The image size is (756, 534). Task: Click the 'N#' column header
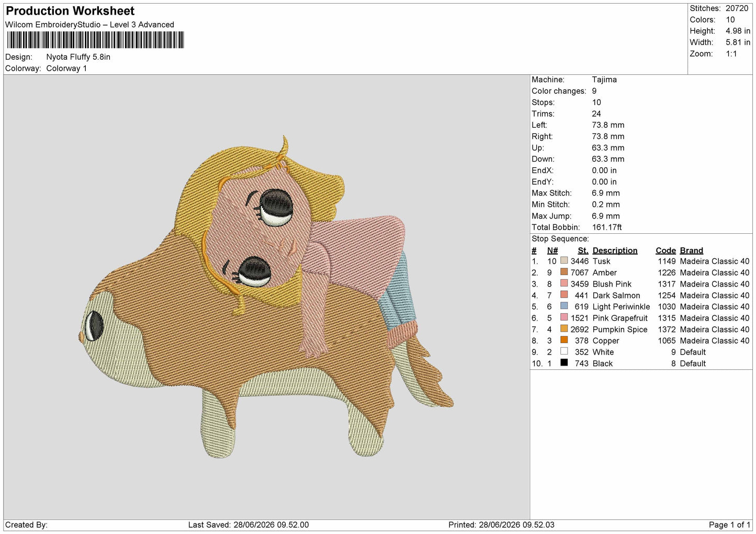pos(552,251)
